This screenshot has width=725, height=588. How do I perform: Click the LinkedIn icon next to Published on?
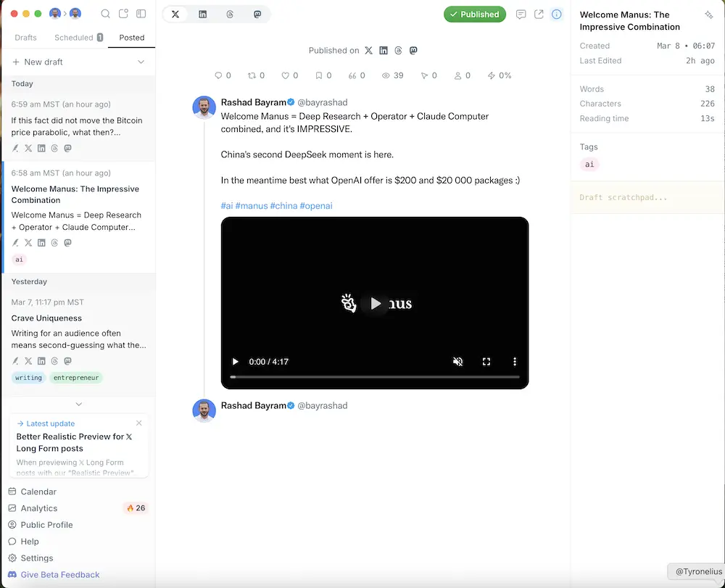384,50
